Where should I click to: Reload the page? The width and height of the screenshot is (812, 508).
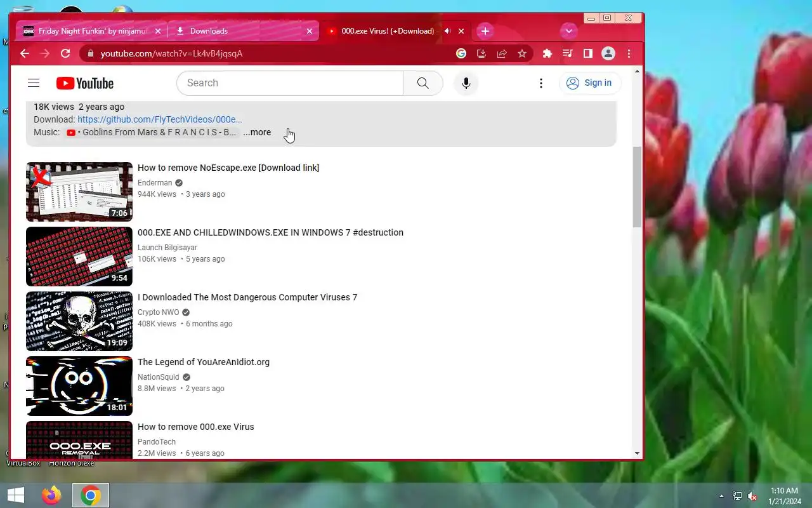65,53
